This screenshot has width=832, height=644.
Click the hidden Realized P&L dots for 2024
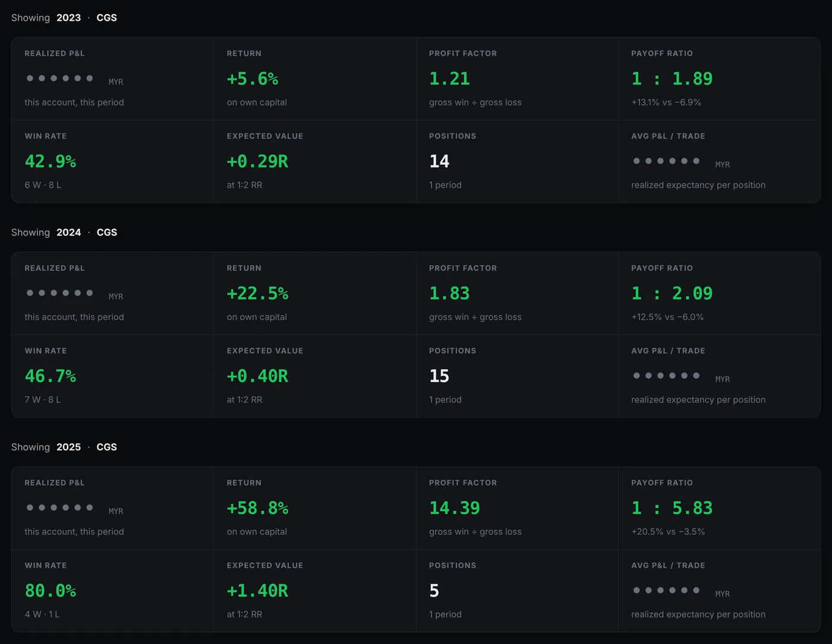(x=59, y=293)
